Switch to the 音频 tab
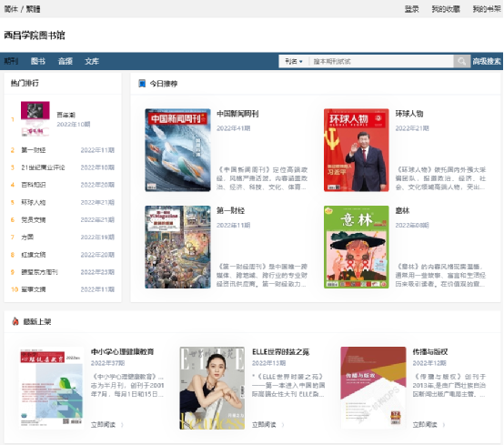The width and height of the screenshot is (504, 445). pyautogui.click(x=66, y=61)
